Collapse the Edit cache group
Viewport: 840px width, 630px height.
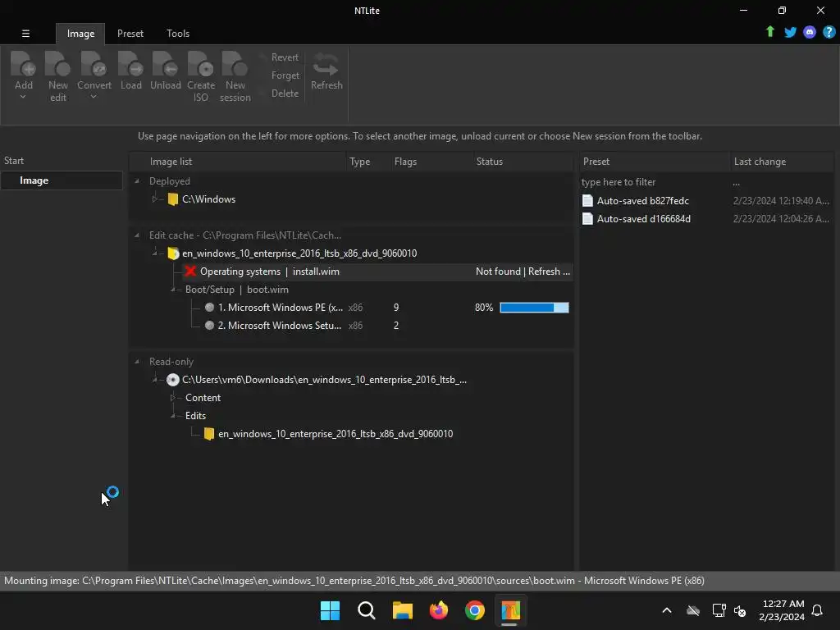pyautogui.click(x=137, y=235)
